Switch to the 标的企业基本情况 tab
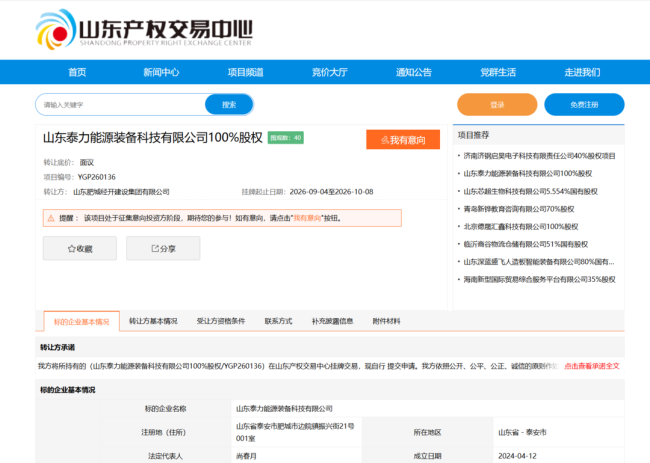Image resolution: width=650 pixels, height=463 pixels. 82,322
